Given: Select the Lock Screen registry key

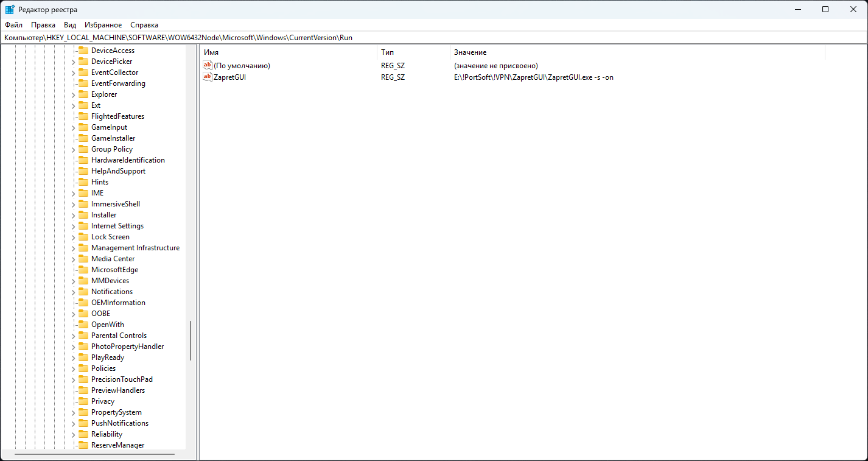Looking at the screenshot, I should click(110, 237).
